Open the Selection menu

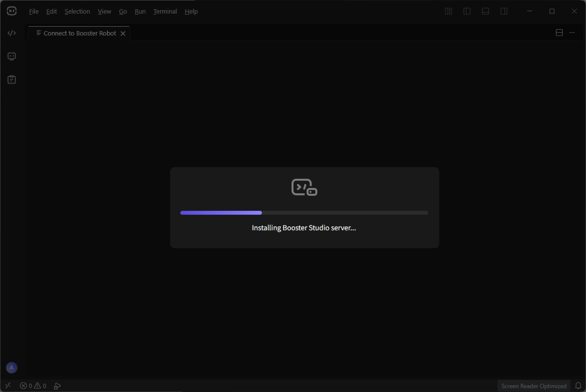point(77,11)
